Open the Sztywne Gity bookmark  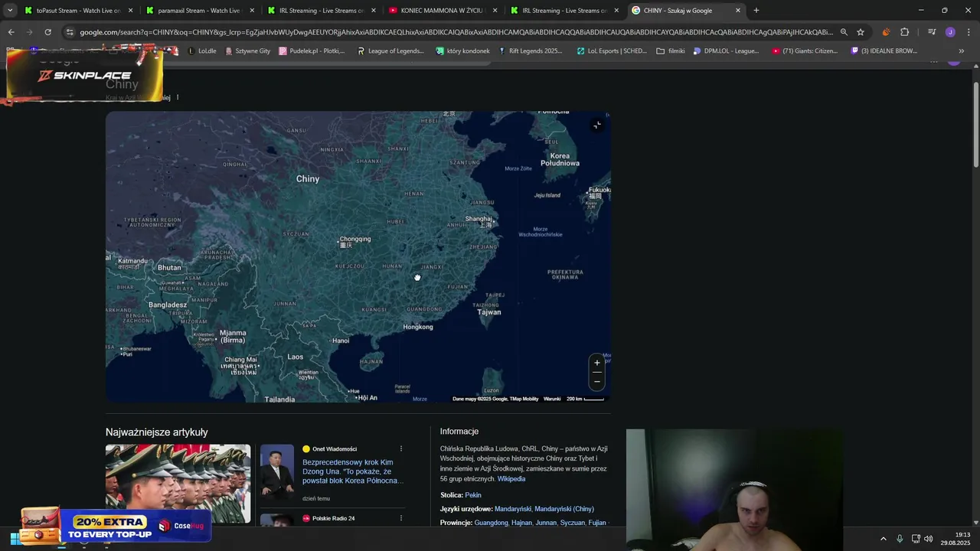pos(247,51)
